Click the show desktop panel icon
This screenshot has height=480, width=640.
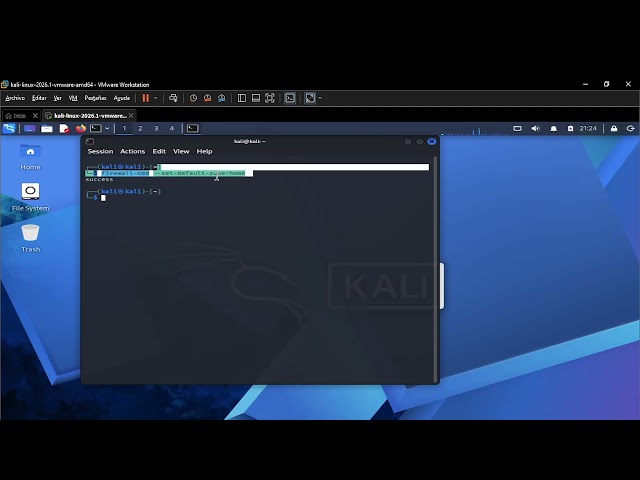(30, 129)
